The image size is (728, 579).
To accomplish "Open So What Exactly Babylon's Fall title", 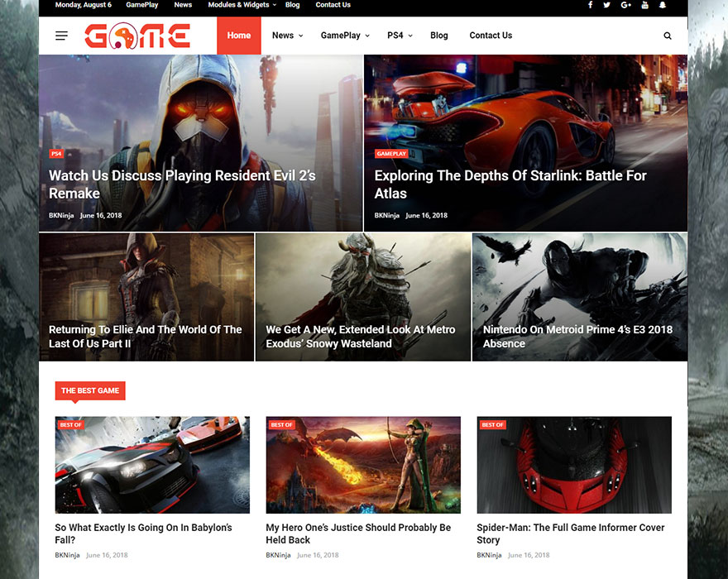I will 143,534.
